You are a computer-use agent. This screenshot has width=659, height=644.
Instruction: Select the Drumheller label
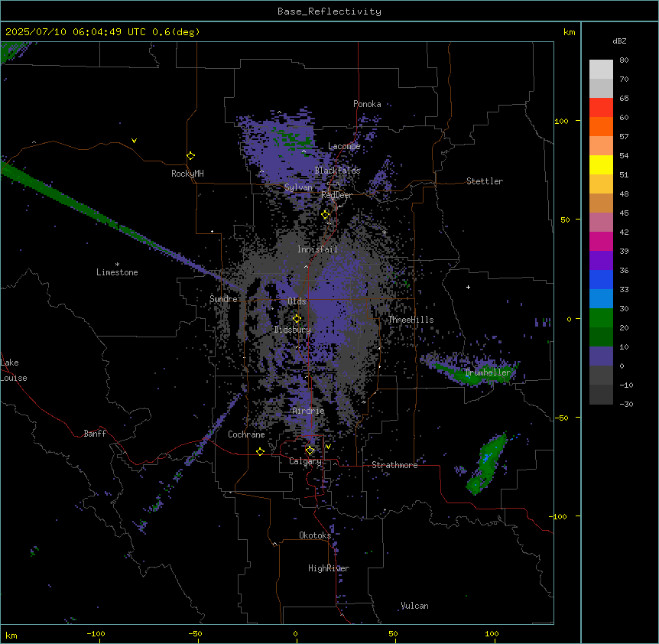point(488,372)
